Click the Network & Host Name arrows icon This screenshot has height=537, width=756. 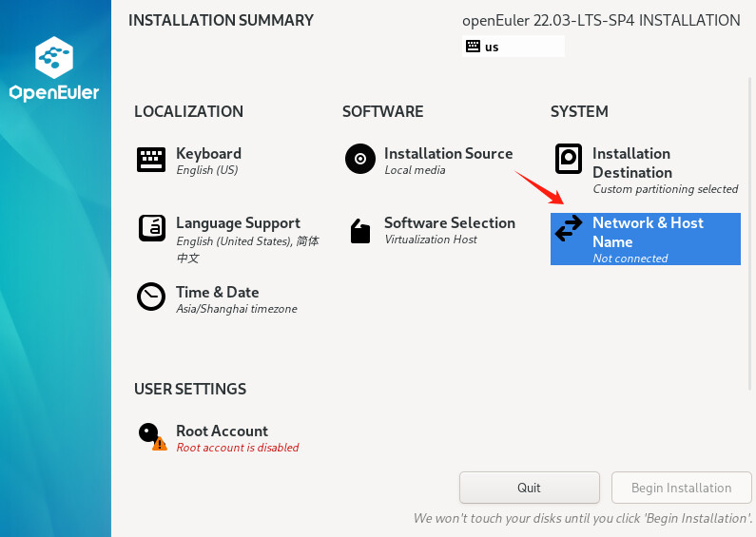click(x=569, y=228)
